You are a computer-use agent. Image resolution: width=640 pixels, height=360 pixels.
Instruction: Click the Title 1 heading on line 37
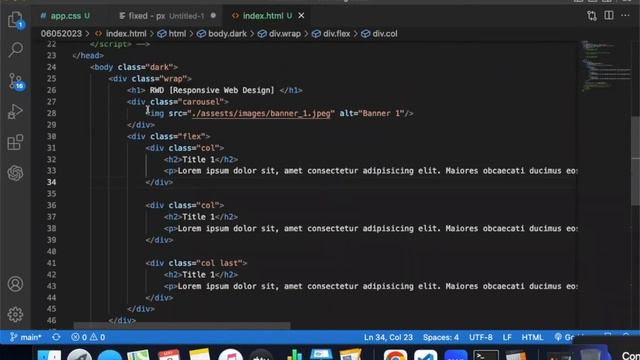(198, 217)
